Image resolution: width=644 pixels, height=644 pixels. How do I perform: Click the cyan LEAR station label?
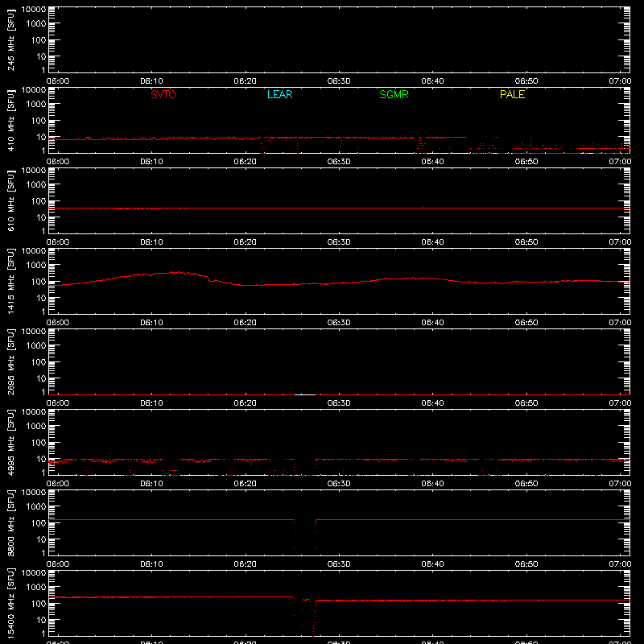tap(279, 94)
